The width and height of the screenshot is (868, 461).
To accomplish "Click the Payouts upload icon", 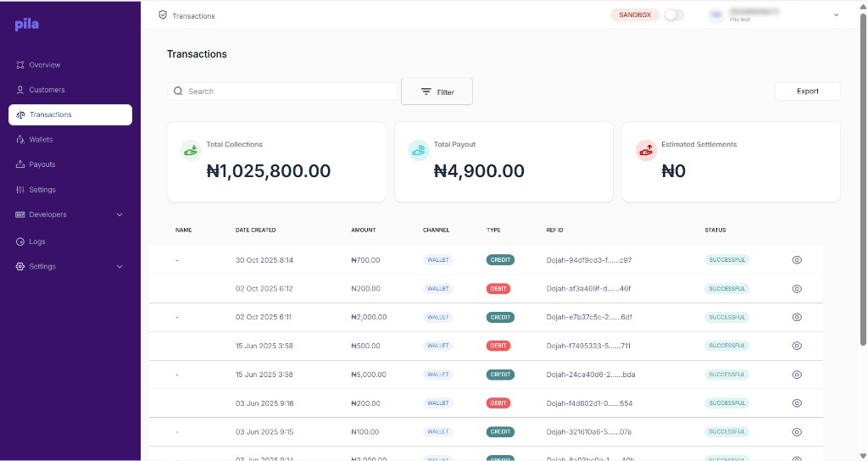I will pyautogui.click(x=20, y=164).
